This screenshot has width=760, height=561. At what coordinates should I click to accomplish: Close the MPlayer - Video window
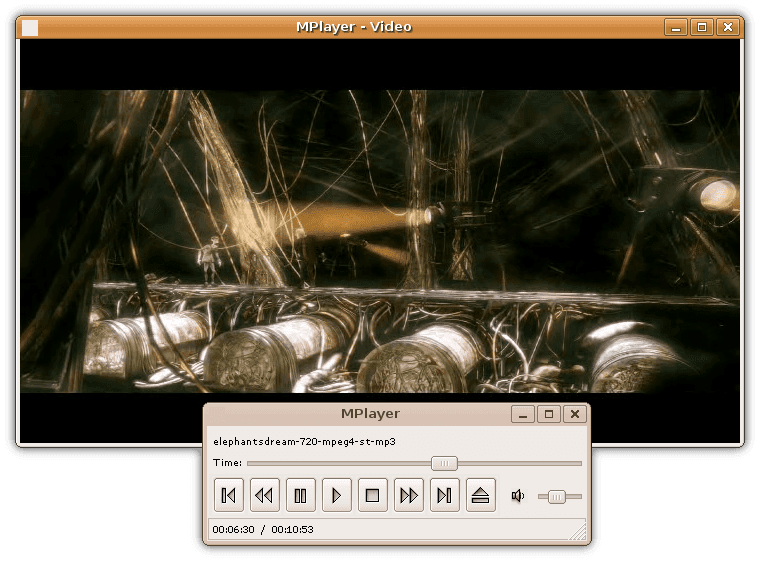coord(728,27)
